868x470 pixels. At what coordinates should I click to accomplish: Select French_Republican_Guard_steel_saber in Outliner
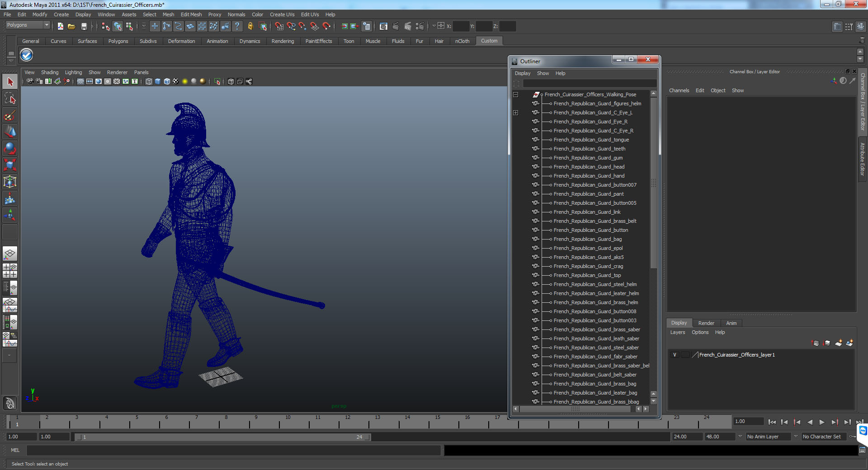tap(596, 348)
